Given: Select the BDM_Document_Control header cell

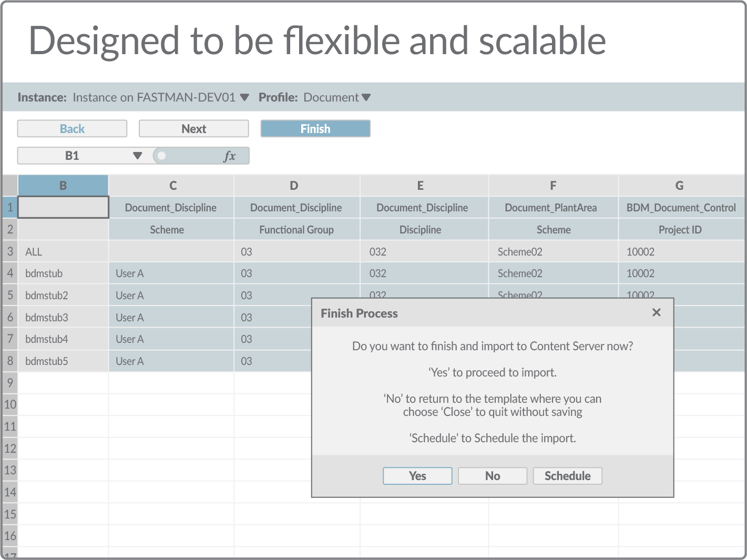Looking at the screenshot, I should tap(681, 208).
